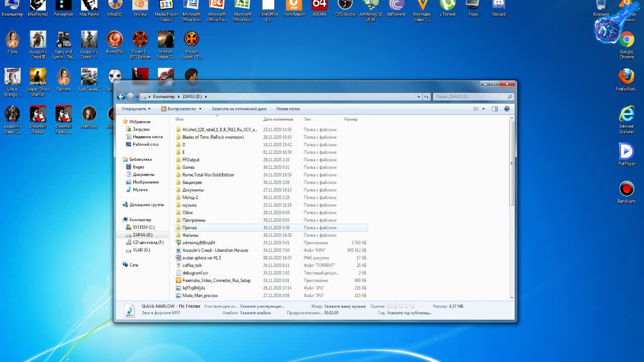644x362 pixels.
Task: Open Загрузки in the Избранное list
Action: tap(141, 129)
